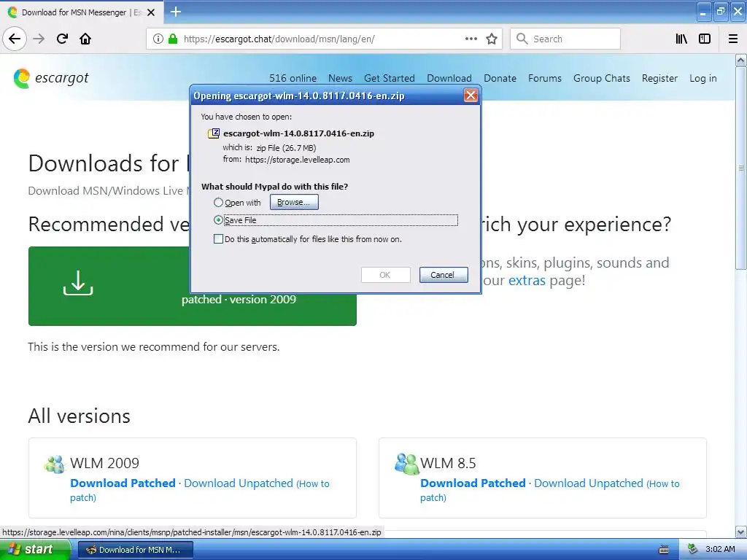Click the forward navigation arrow
This screenshot has height=560, width=747.
(39, 39)
